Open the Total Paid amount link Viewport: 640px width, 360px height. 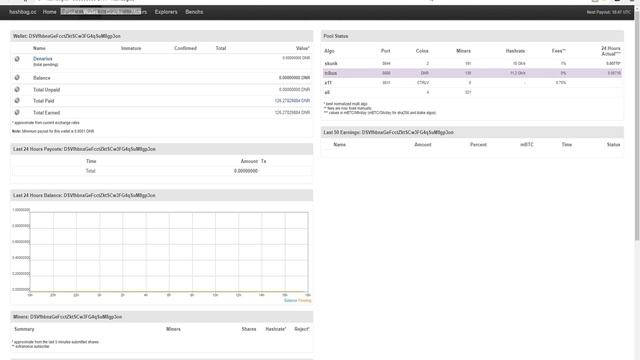point(292,101)
